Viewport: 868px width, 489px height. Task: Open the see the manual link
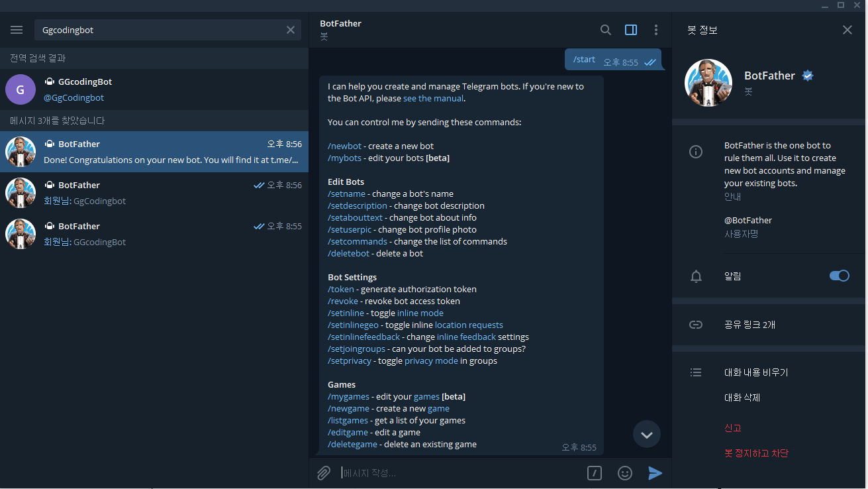pyautogui.click(x=434, y=98)
